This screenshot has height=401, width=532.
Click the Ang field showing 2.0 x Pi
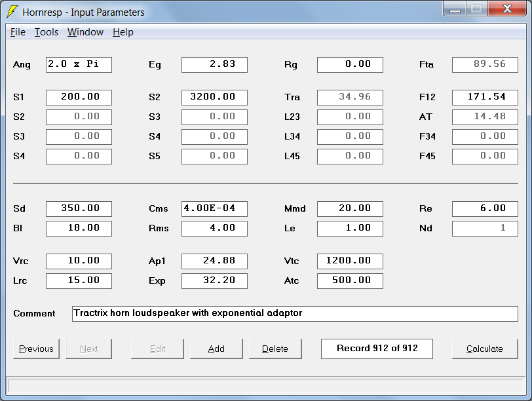79,65
